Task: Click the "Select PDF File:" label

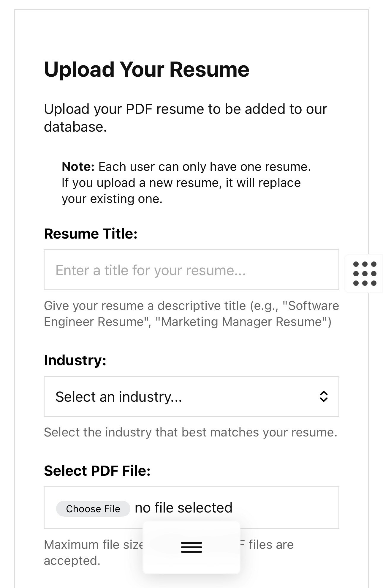Action: click(97, 471)
